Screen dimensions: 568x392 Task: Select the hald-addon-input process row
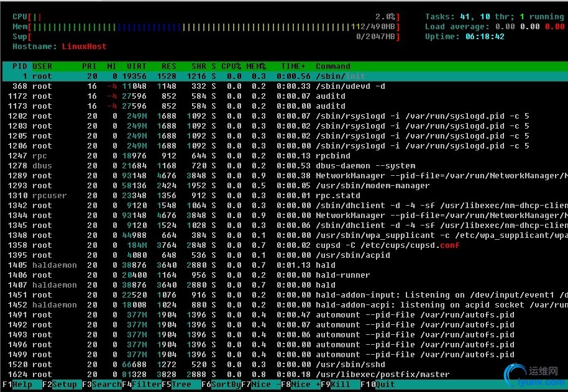point(285,295)
